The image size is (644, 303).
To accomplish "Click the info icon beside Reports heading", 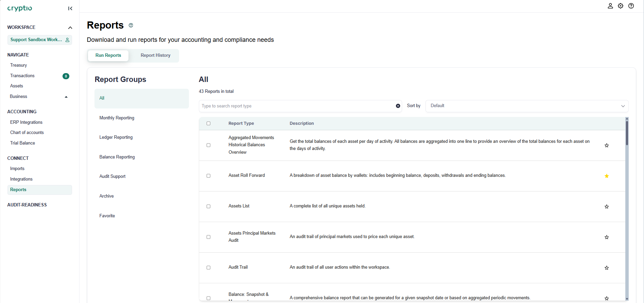I will click(131, 26).
